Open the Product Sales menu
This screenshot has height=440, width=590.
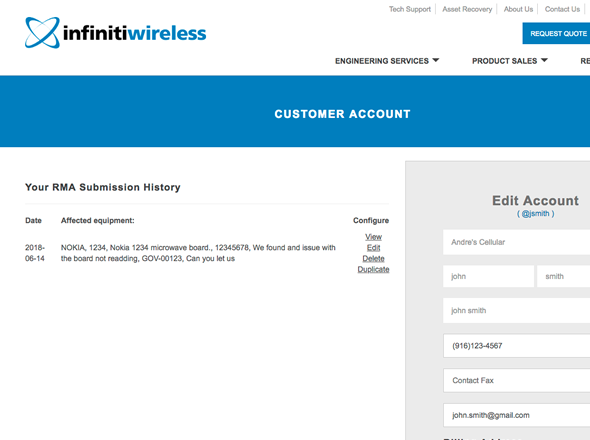pos(504,61)
